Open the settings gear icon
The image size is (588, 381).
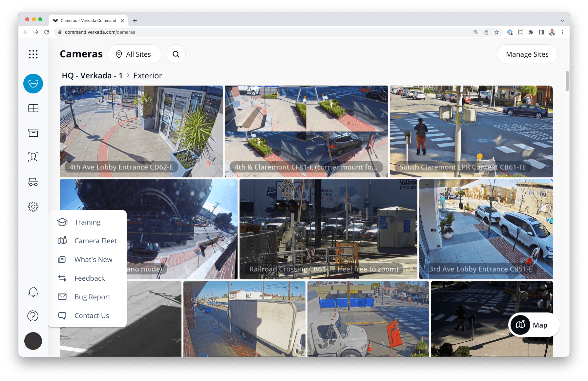point(33,207)
